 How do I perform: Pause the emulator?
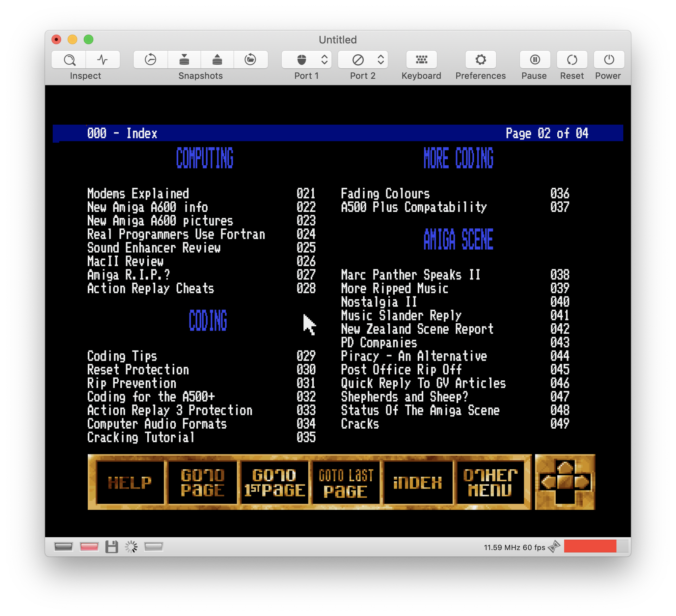[535, 60]
